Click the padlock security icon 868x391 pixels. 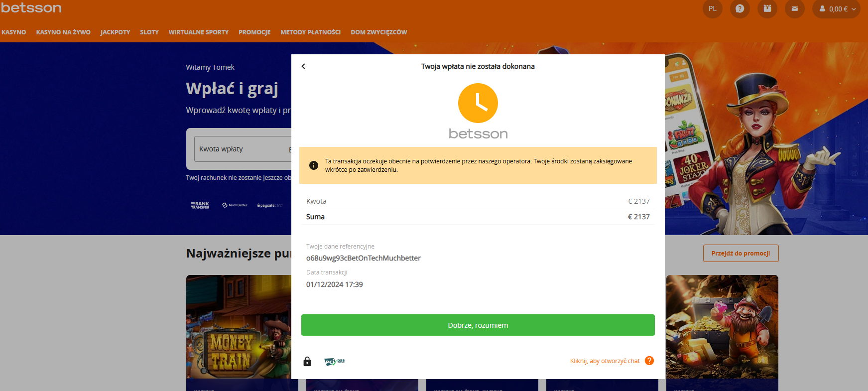(x=307, y=361)
